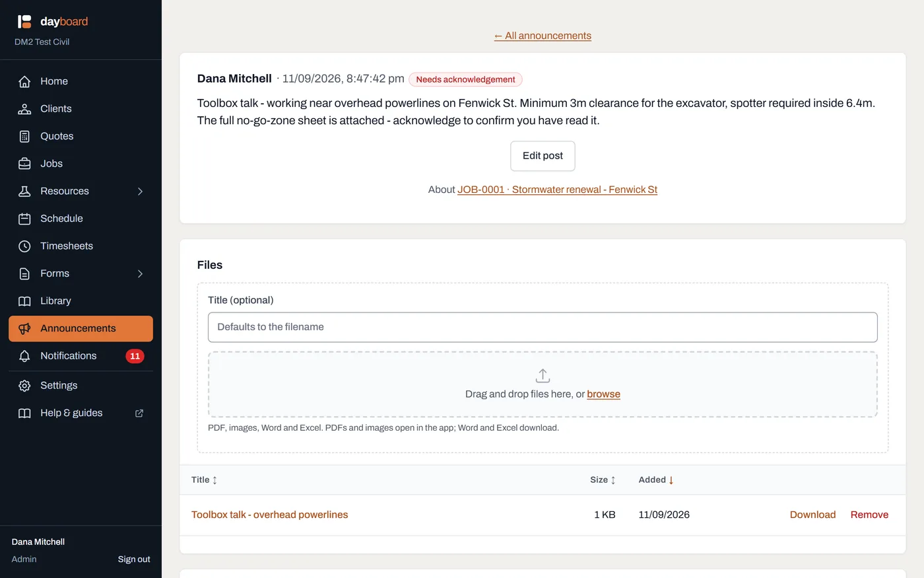Expand the Forms submenu chevron
924x578 pixels.
(x=140, y=273)
